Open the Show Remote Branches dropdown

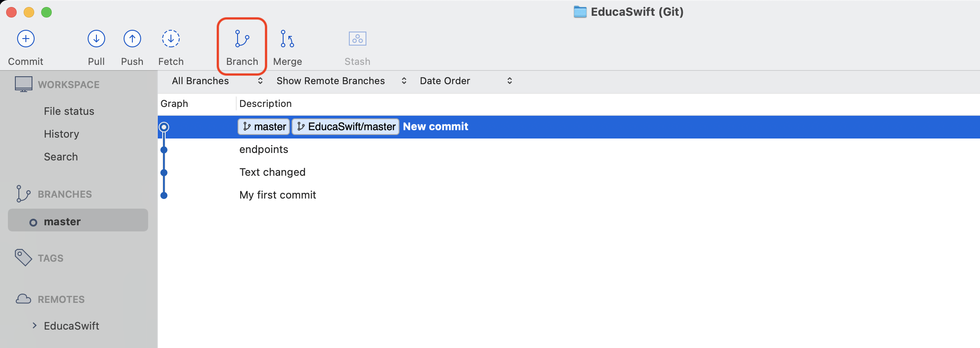341,81
